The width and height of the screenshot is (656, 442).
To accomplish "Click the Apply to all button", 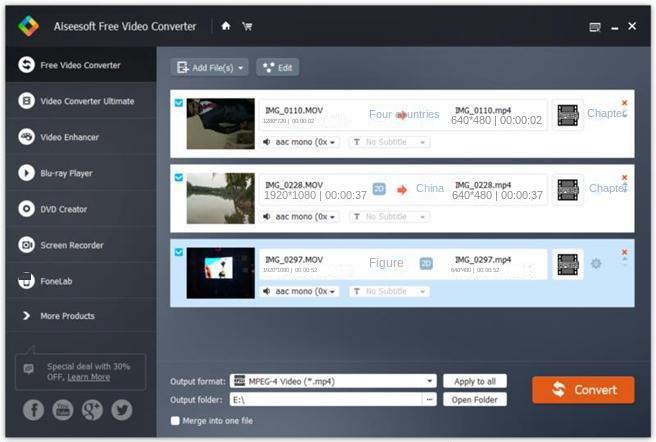I will pyautogui.click(x=475, y=381).
